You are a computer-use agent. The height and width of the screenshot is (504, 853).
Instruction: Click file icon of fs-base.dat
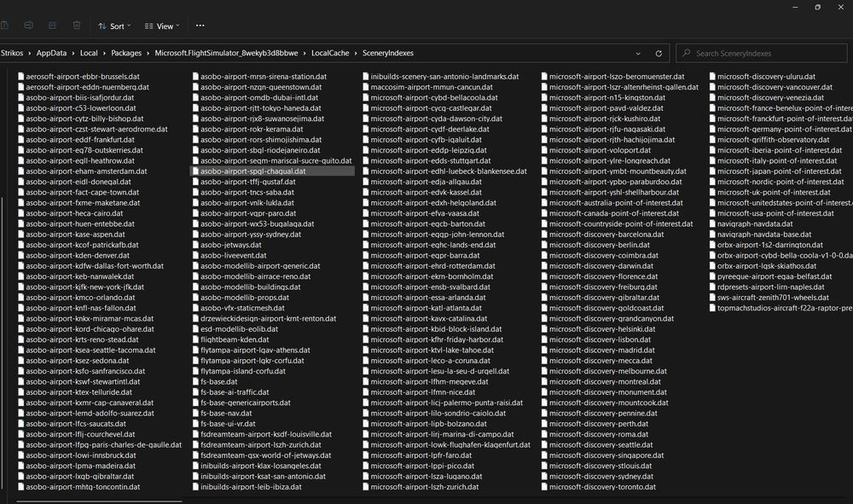point(194,381)
